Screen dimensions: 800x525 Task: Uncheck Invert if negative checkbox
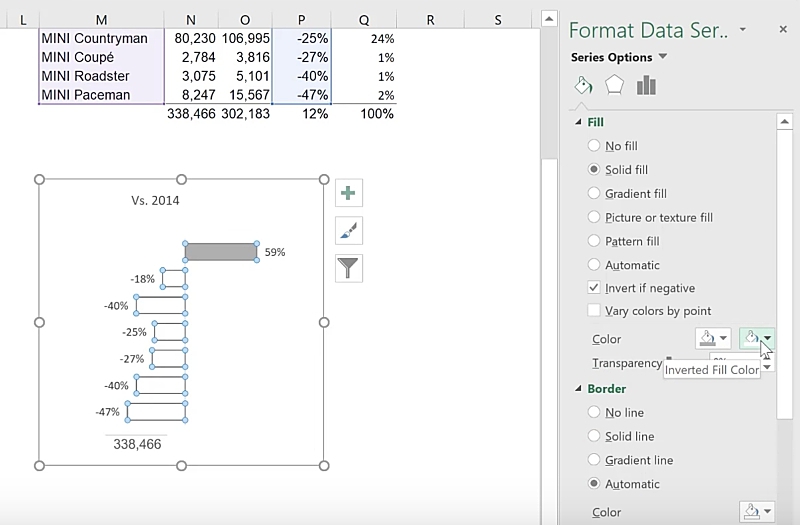click(594, 288)
